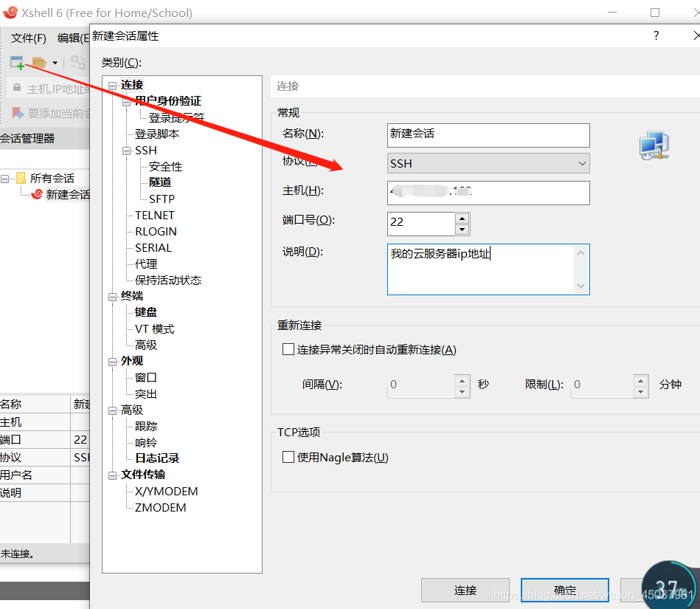700x609 pixels.
Task: Increase 限制 limit value
Action: (x=641, y=381)
